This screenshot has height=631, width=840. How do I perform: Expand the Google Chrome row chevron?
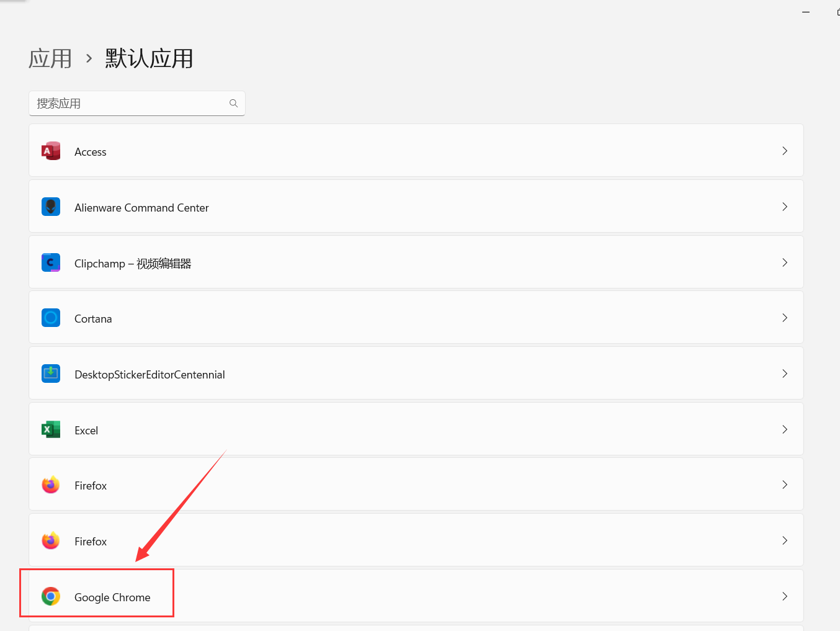pyautogui.click(x=785, y=596)
